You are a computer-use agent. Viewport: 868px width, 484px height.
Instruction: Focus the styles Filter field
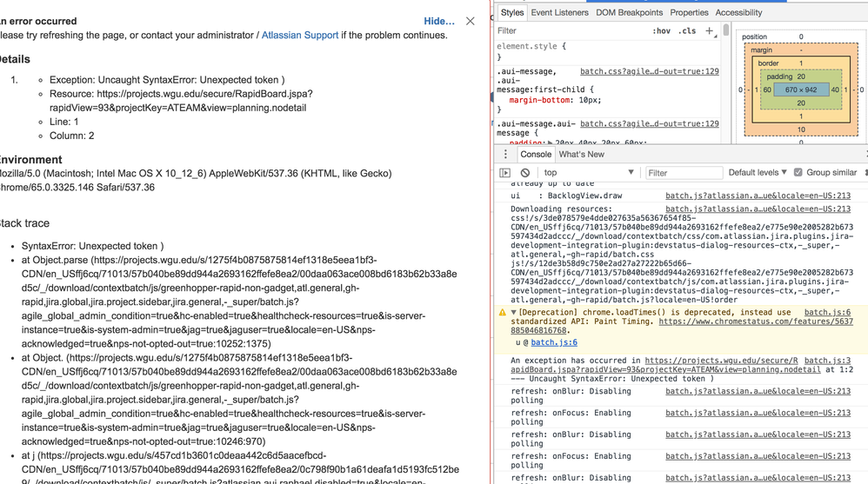pos(571,31)
